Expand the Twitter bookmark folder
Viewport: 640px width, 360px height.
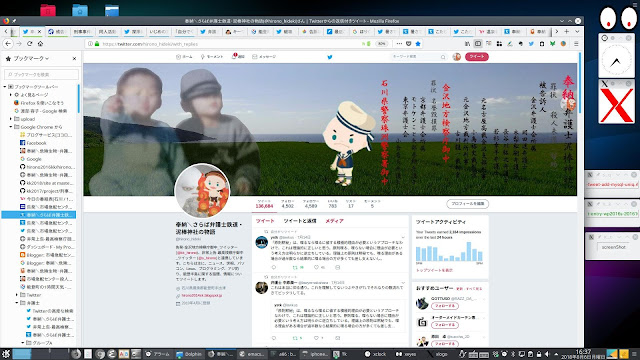coord(17,295)
